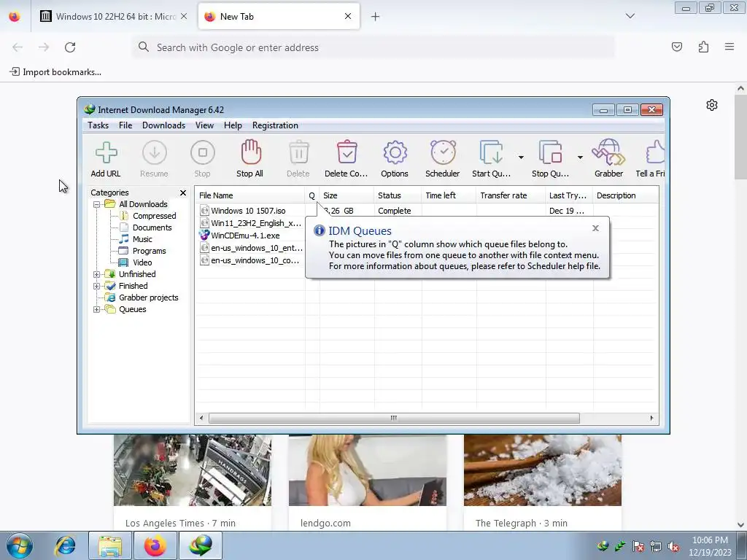747x560 pixels.
Task: Click the Resume download icon
Action: point(155,153)
